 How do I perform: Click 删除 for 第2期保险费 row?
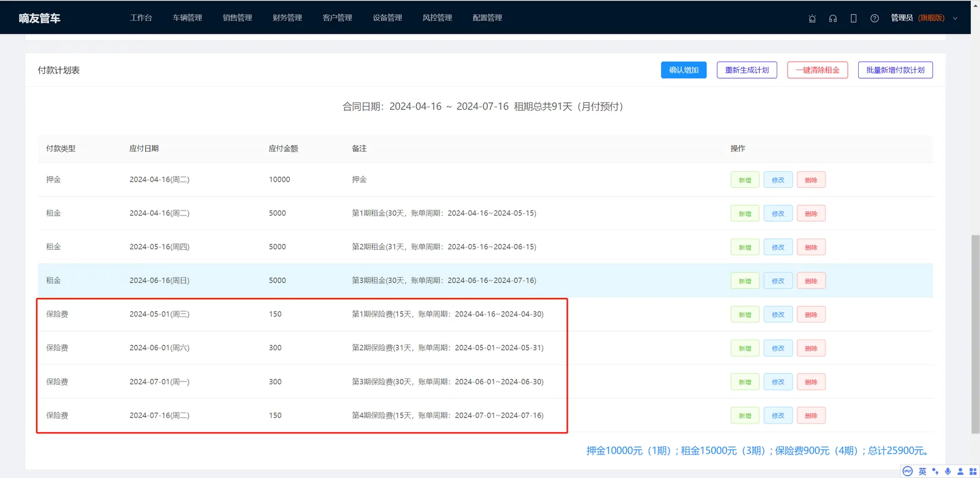pos(811,348)
